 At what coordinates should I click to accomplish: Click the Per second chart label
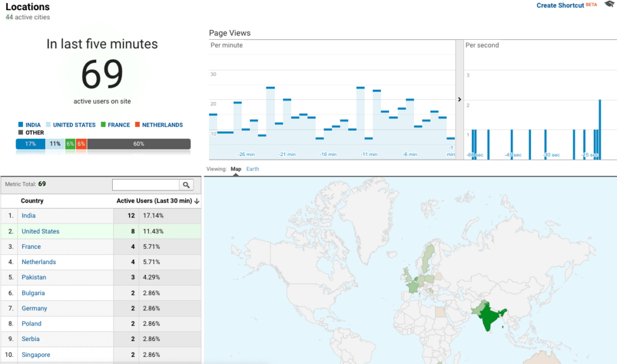click(482, 45)
